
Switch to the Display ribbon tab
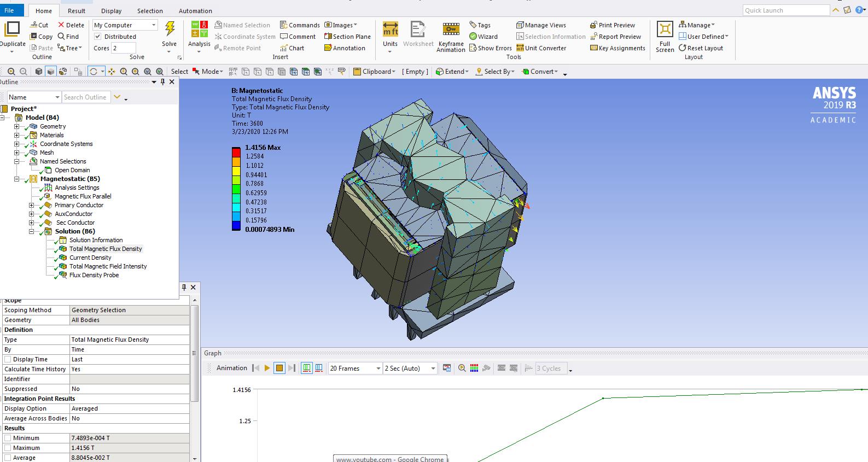click(112, 11)
